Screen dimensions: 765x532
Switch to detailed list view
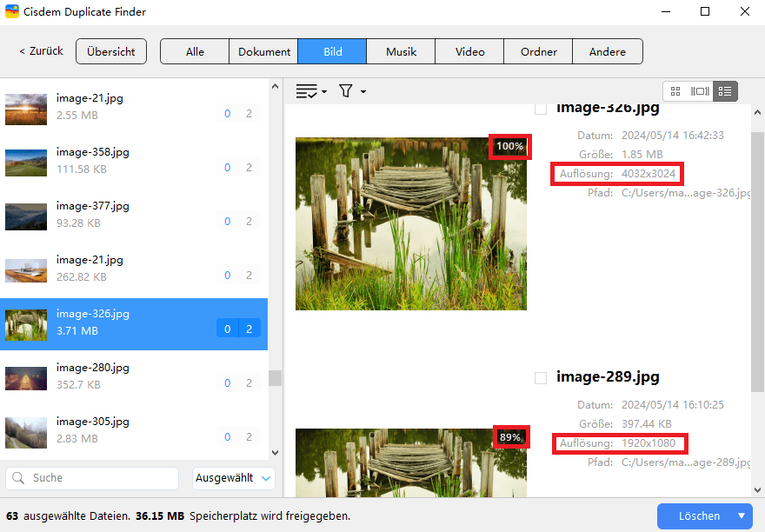(x=725, y=91)
